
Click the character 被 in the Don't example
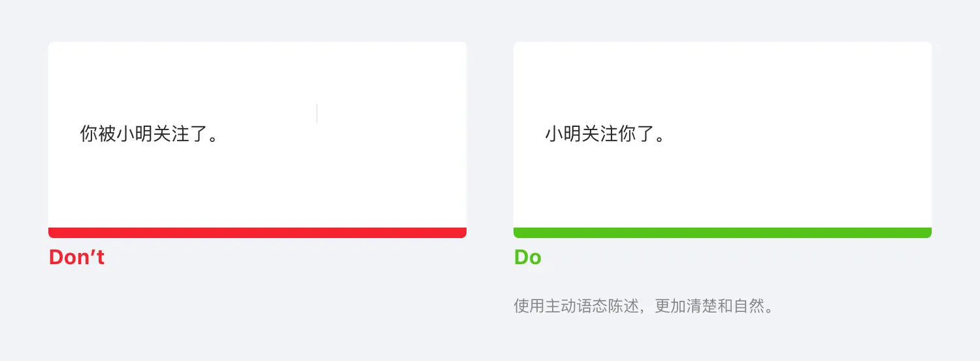[107, 135]
